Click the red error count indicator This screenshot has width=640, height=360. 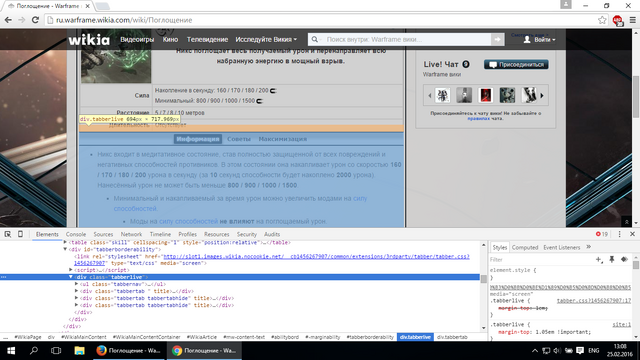pos(602,234)
